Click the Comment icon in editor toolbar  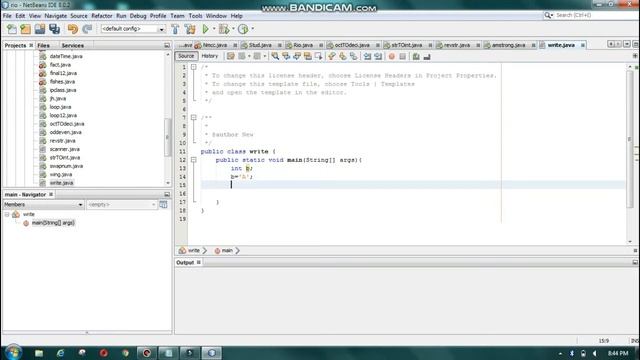coord(416,56)
